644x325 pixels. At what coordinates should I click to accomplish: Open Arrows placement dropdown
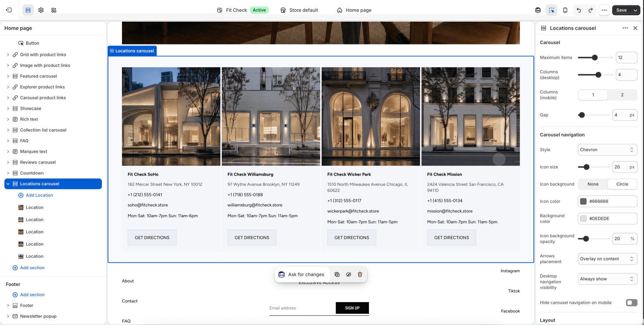coord(608,259)
